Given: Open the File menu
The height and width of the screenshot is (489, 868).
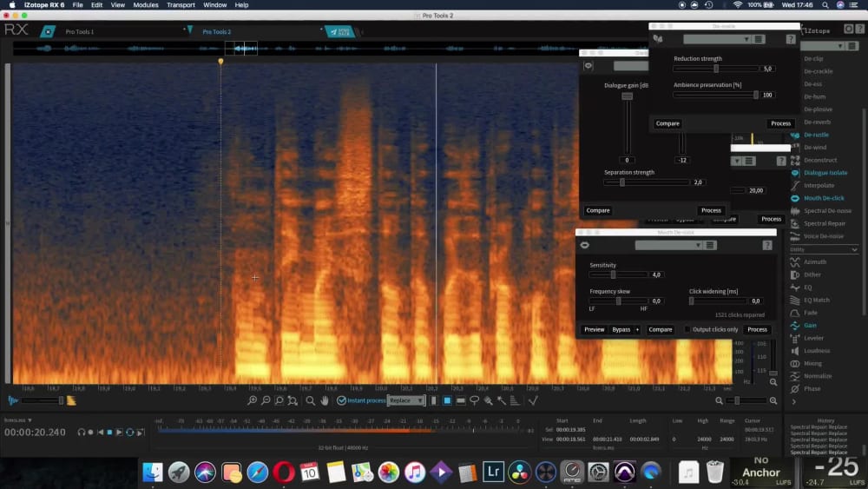Looking at the screenshot, I should point(77,5).
